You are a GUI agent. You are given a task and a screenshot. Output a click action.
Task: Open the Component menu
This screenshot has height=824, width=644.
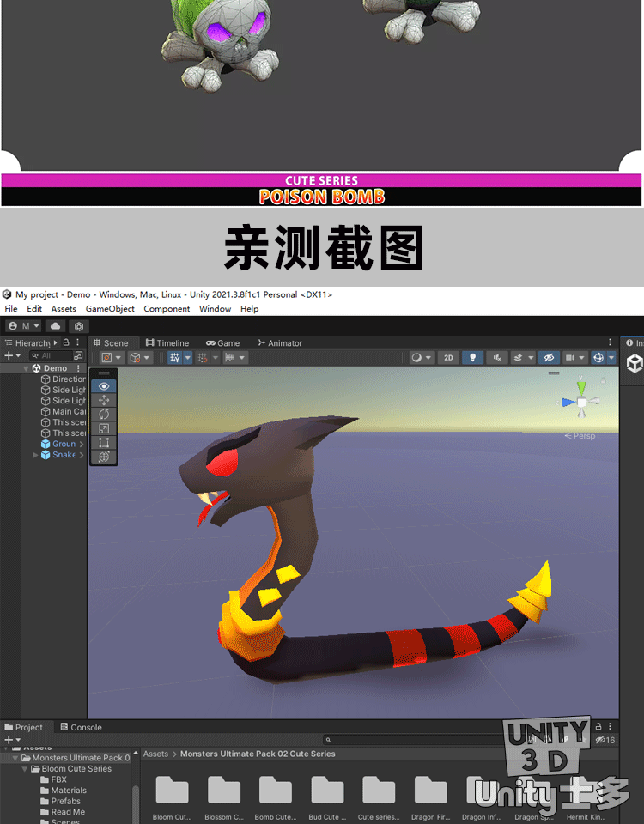pyautogui.click(x=167, y=309)
